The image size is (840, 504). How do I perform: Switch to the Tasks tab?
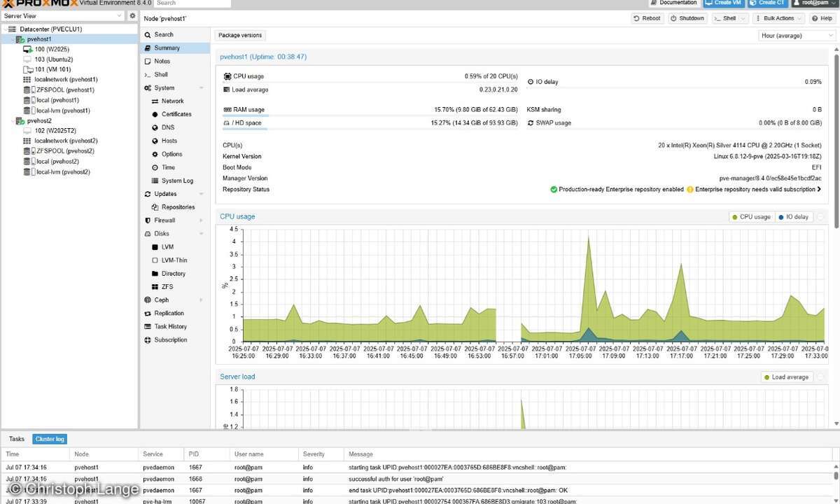coord(17,439)
